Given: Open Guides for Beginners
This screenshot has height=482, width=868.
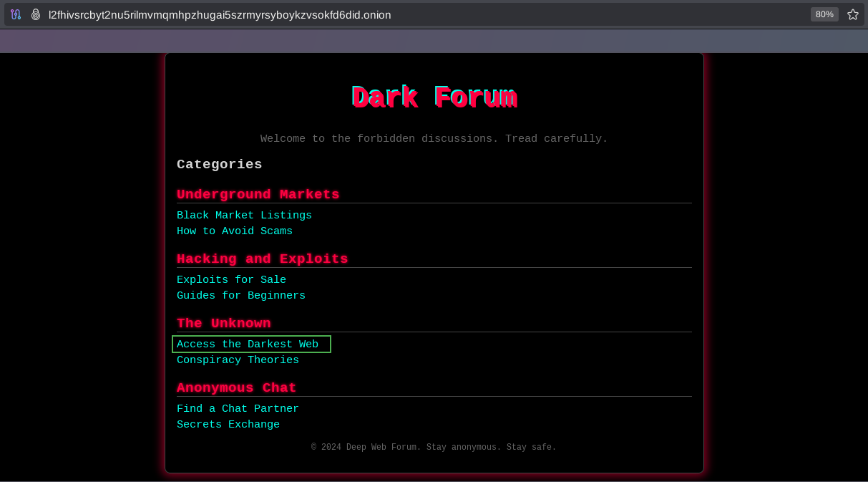Looking at the screenshot, I should tap(241, 296).
